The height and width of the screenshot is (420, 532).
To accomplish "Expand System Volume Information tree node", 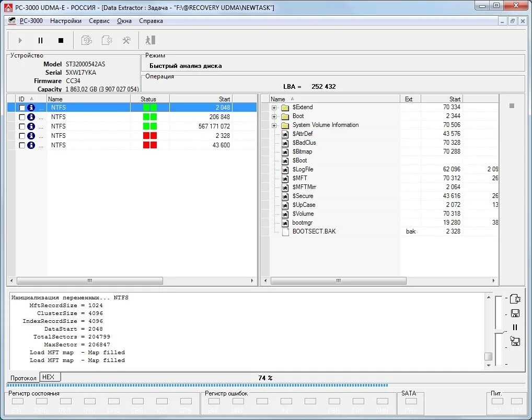I will click(x=274, y=125).
